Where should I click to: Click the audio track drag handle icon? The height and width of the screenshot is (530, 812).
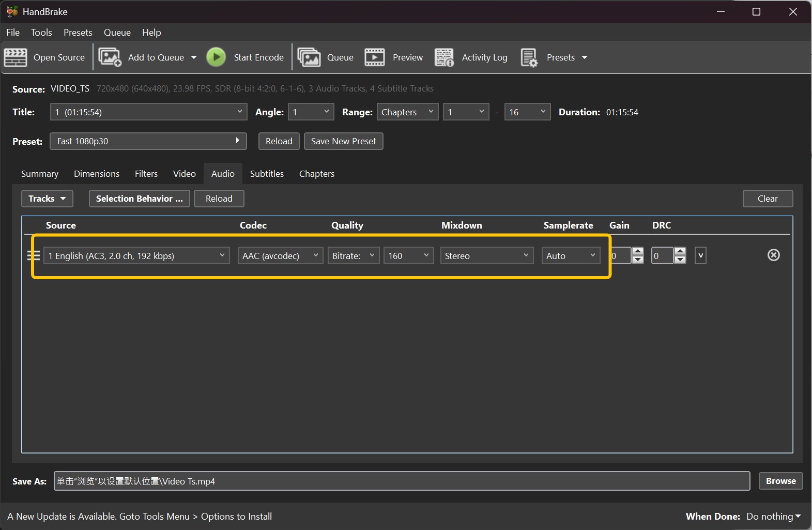(33, 255)
